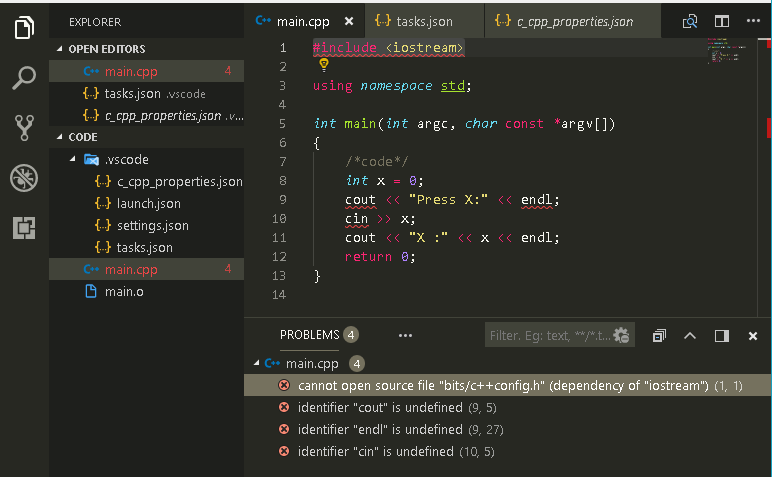Switch to the tasks.json editor tab

(x=424, y=21)
